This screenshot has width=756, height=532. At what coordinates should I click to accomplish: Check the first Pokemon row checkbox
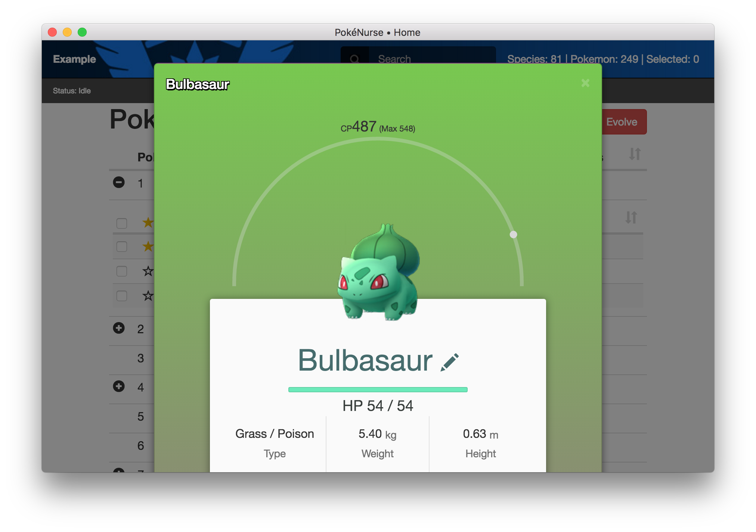pos(122,223)
